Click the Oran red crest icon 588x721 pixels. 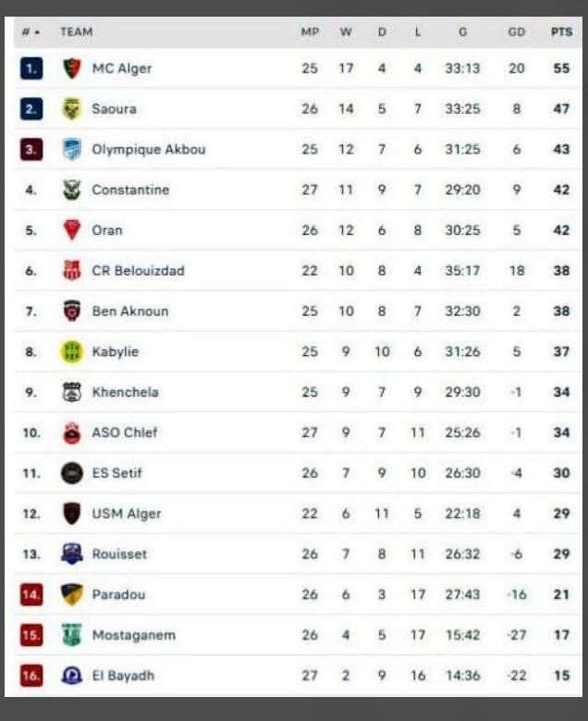pos(71,230)
